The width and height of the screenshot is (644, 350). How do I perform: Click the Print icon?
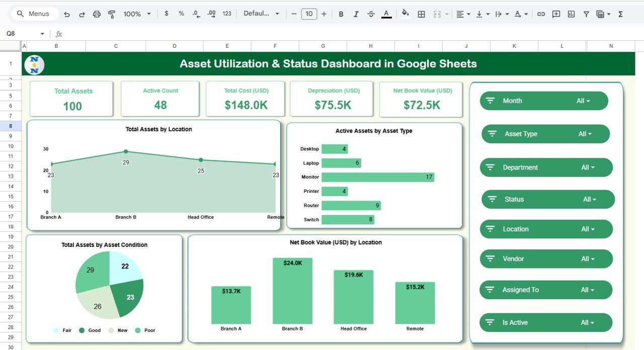coord(97,14)
